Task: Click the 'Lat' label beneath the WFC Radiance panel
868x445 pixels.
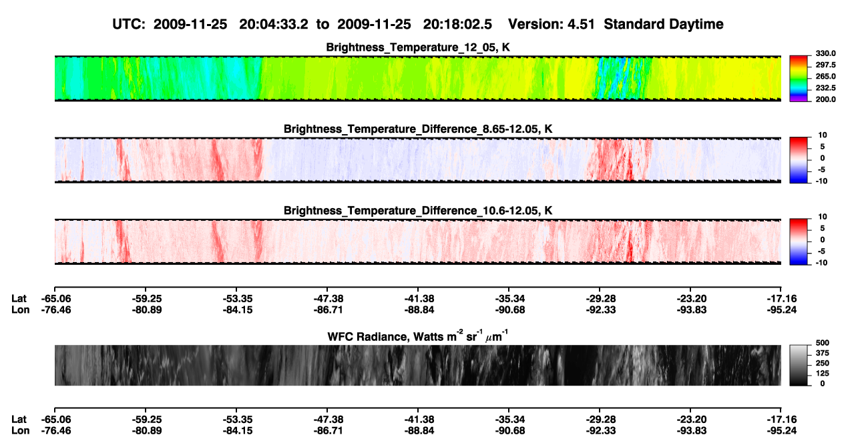Action: [x=19, y=419]
